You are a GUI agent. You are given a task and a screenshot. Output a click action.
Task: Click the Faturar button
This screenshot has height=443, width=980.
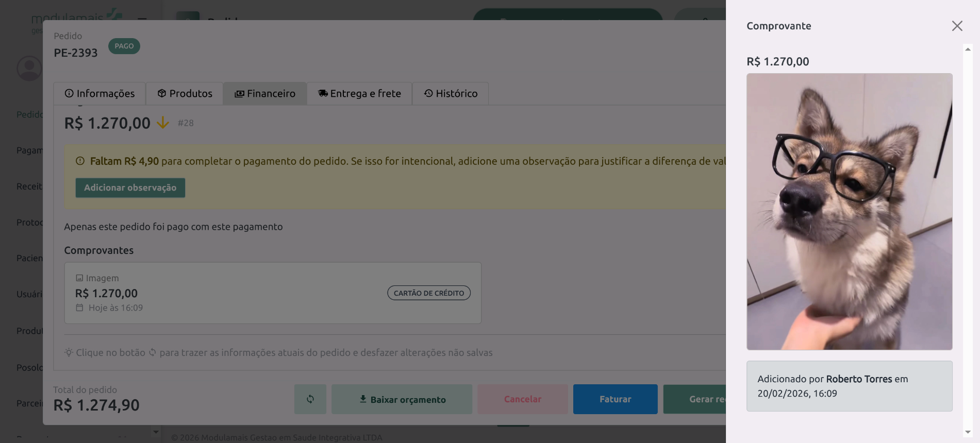pos(615,399)
